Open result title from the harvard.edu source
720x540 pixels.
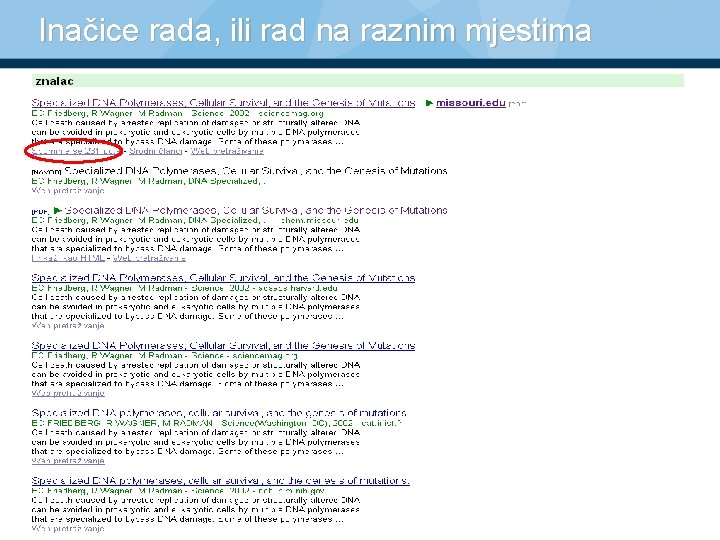coord(223,278)
